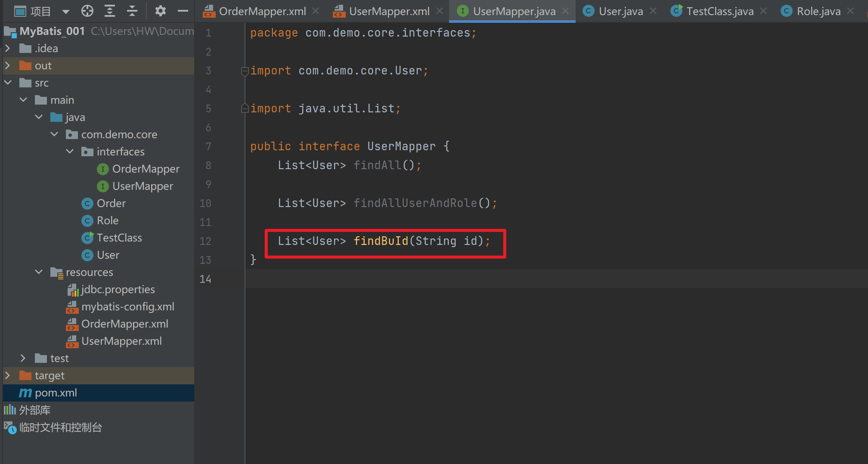The image size is (868, 464).
Task: Click the findAll method name
Action: pos(377,165)
